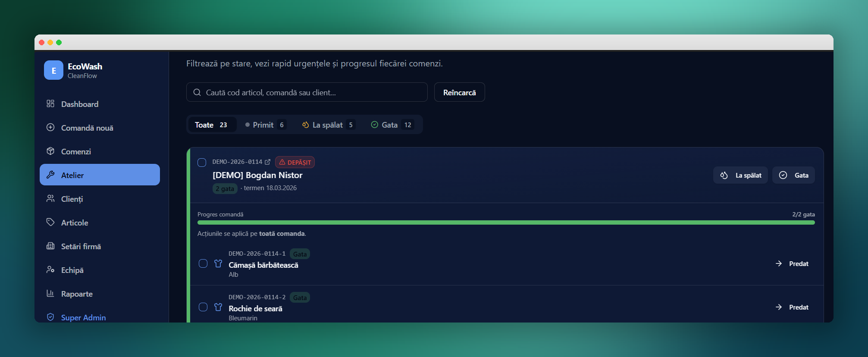The height and width of the screenshot is (357, 868).
Task: Filter by Gata 12 status tab
Action: tap(392, 125)
